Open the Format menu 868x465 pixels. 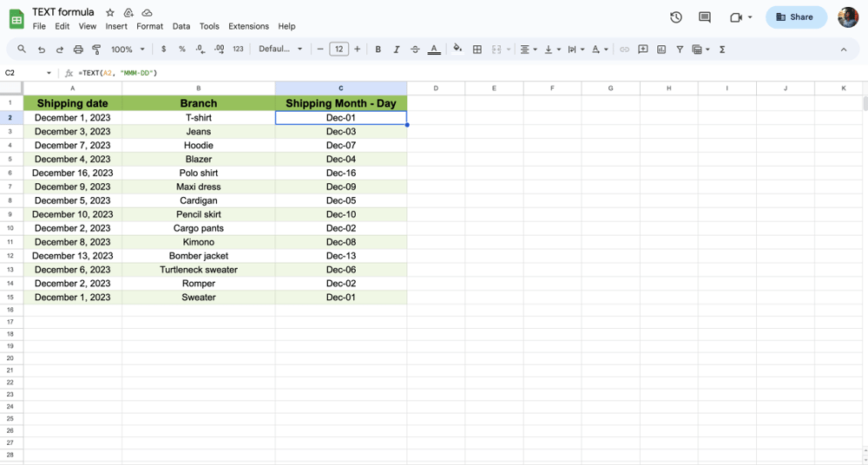(149, 27)
